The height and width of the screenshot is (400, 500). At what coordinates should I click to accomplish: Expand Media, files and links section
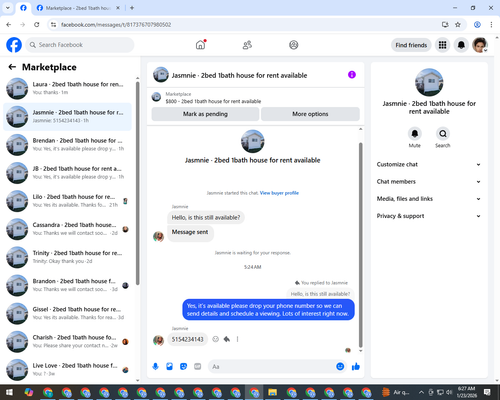point(429,199)
